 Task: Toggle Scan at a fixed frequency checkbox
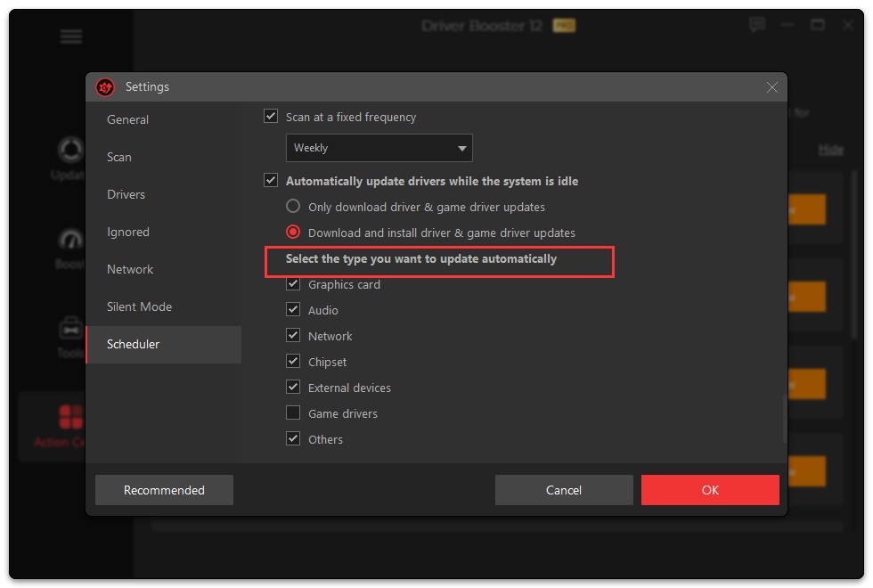click(x=271, y=117)
